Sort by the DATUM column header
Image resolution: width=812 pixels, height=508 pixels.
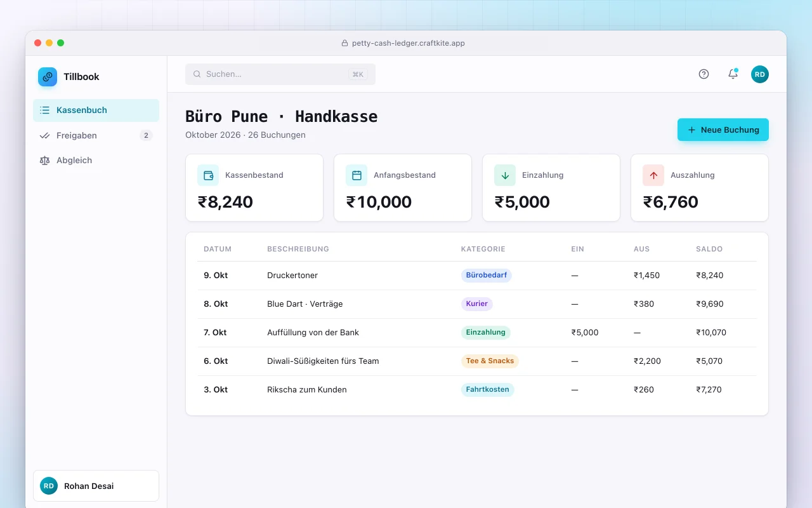tap(218, 249)
